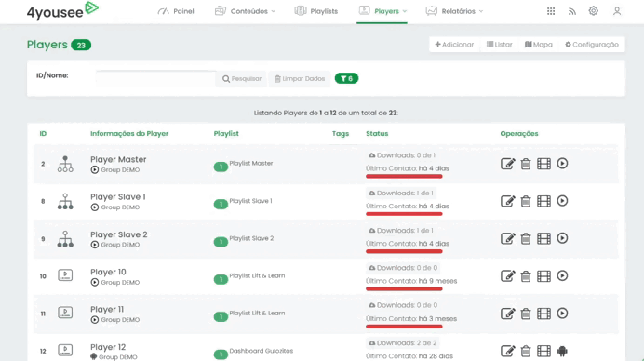Edit Player 11 with the pencil icon
This screenshot has height=361, width=644.
click(x=507, y=314)
